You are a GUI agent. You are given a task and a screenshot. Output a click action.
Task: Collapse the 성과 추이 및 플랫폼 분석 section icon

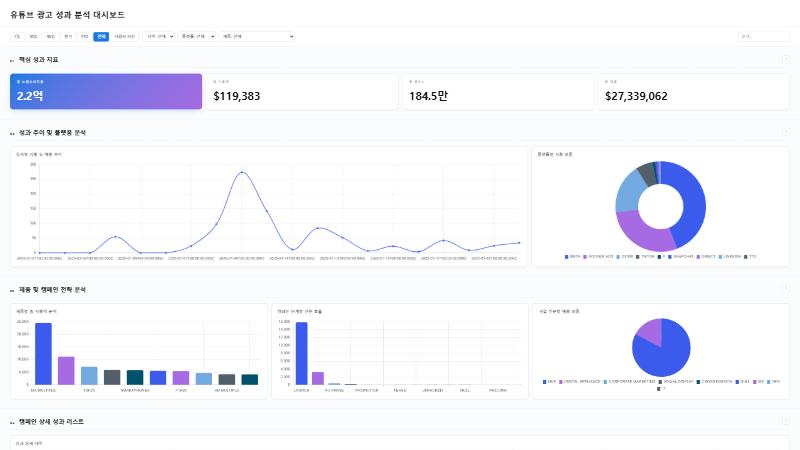click(786, 132)
